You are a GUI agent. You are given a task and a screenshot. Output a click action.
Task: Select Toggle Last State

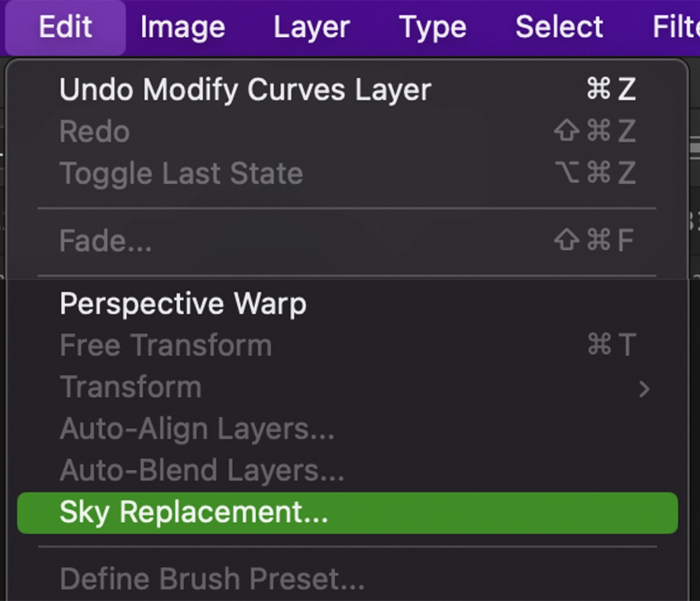pos(181,173)
